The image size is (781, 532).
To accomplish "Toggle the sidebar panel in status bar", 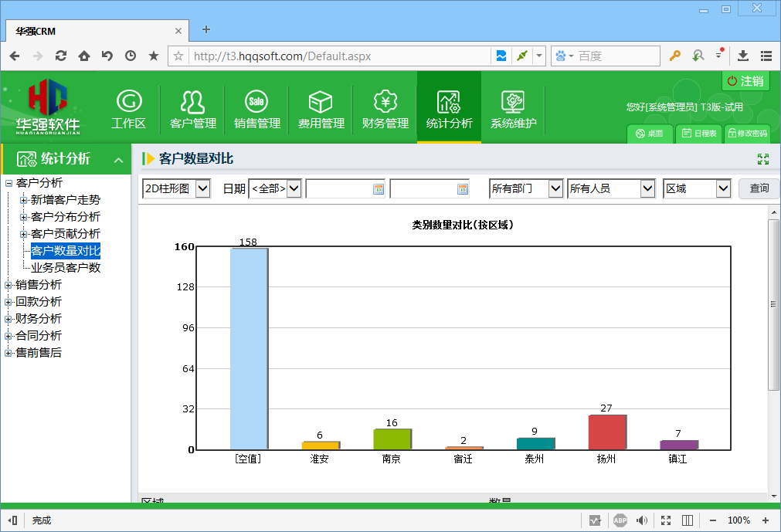I will pos(13,520).
